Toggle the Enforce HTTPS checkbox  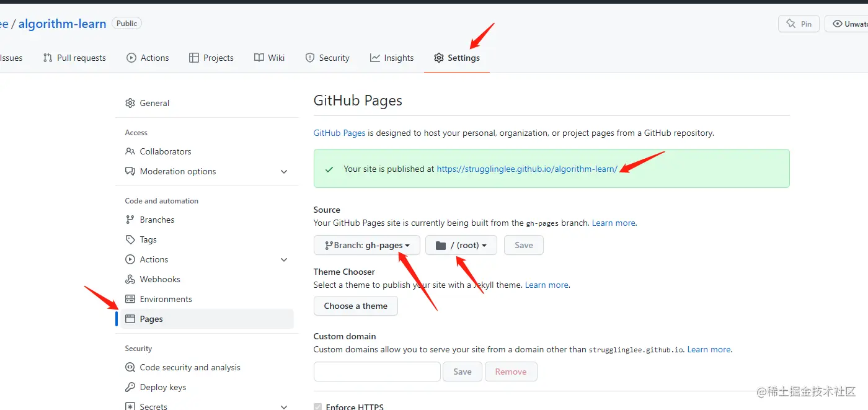318,407
